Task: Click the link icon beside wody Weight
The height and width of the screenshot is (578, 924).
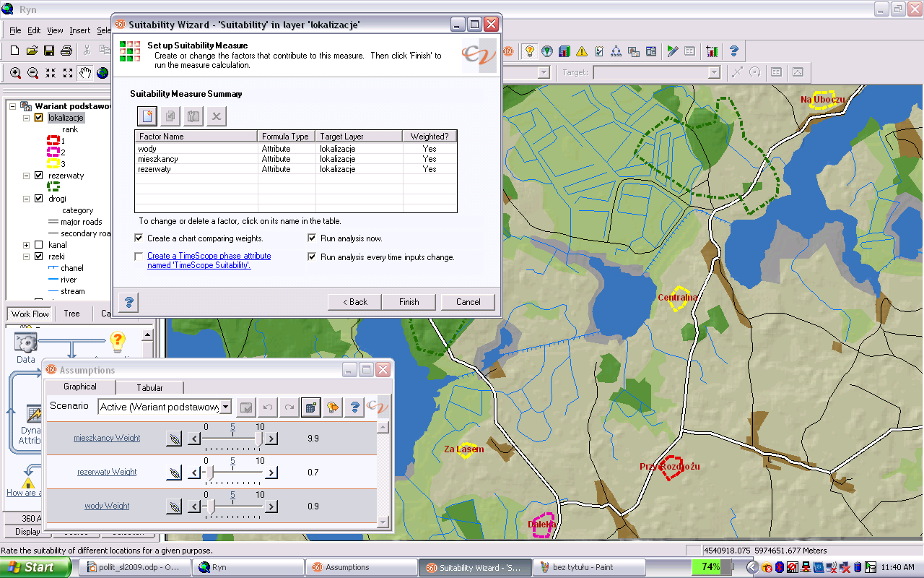Action: click(x=173, y=506)
